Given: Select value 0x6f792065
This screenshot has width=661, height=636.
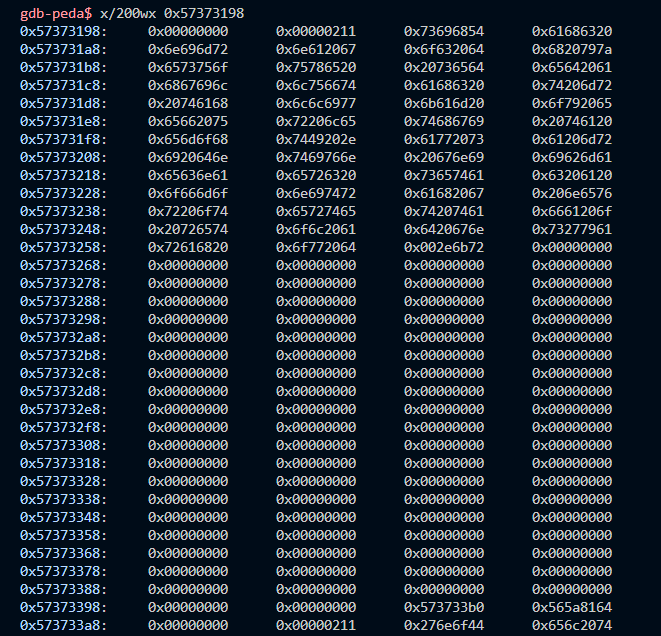Looking at the screenshot, I should (572, 103).
